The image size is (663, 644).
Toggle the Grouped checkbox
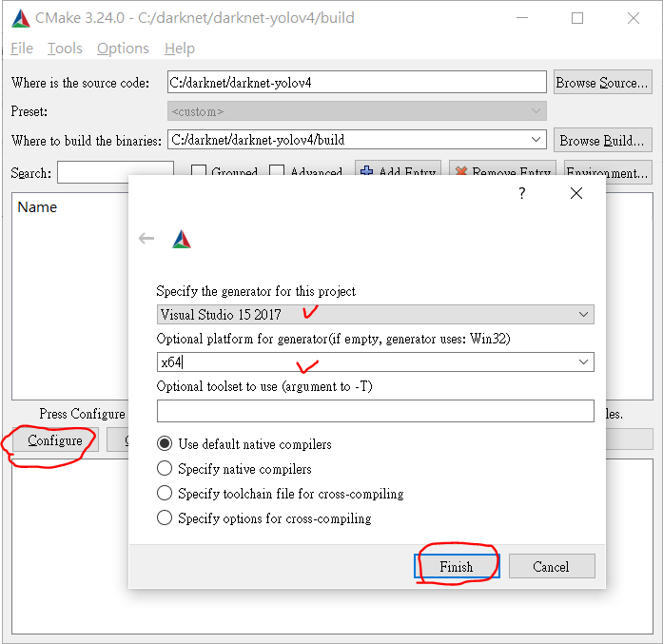(x=199, y=171)
